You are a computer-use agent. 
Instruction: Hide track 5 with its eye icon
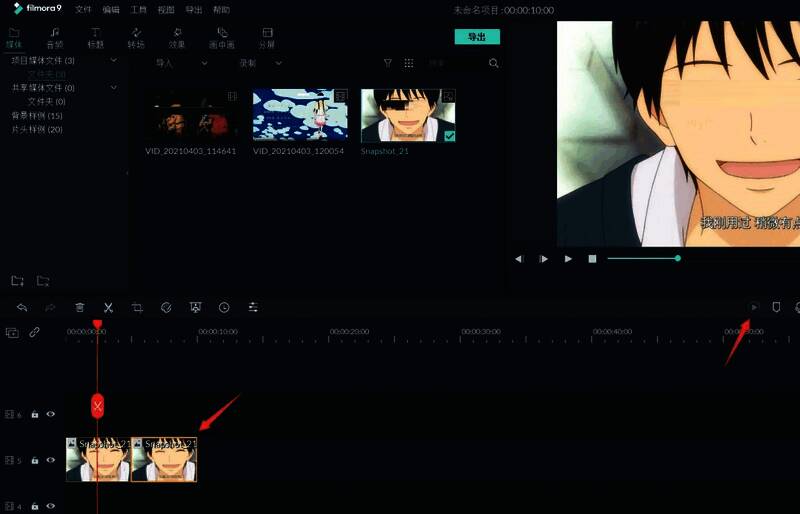click(x=51, y=460)
